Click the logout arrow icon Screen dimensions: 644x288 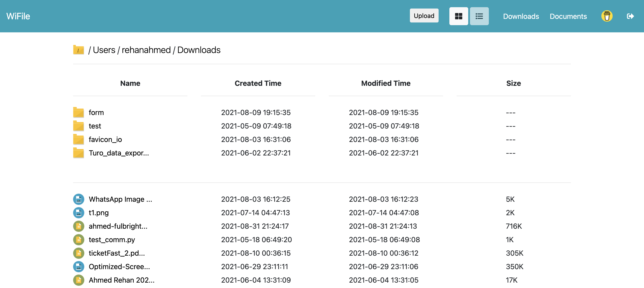[630, 16]
